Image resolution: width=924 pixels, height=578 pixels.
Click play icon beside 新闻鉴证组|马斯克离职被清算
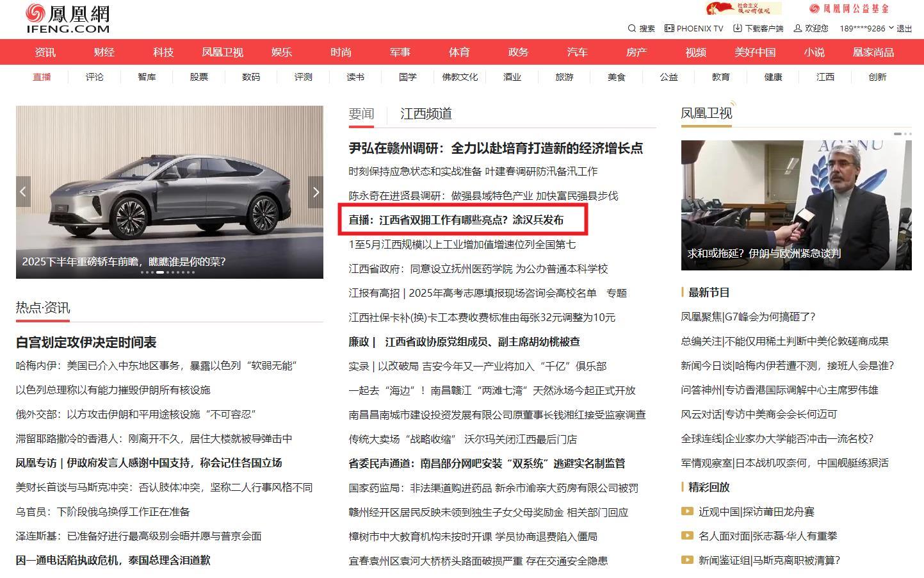pyautogui.click(x=687, y=560)
